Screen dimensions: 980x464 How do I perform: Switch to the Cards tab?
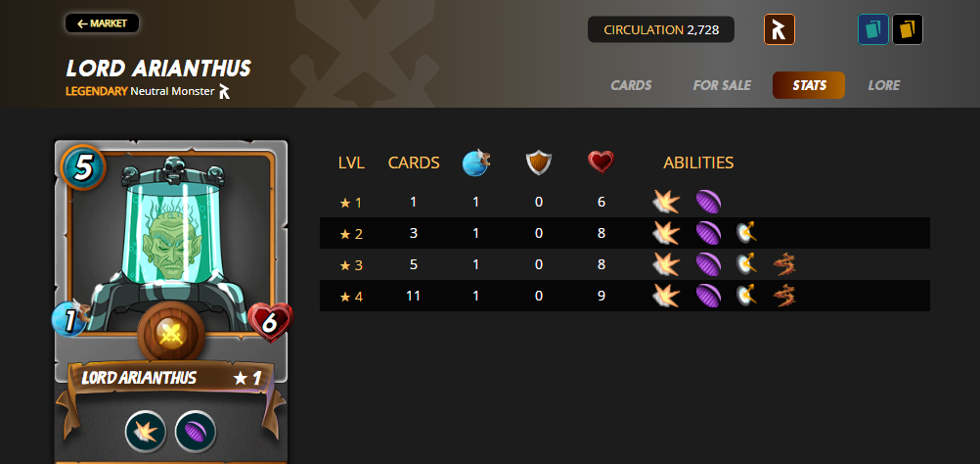[631, 86]
